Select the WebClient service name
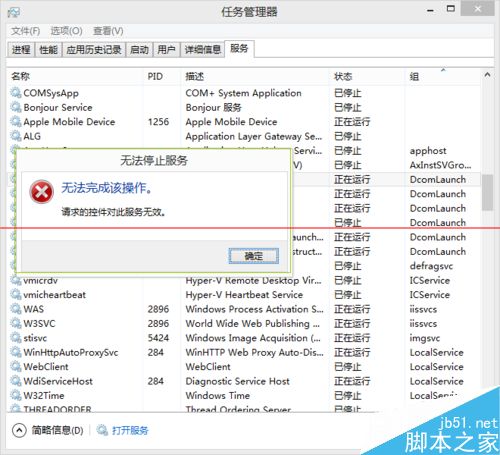 (x=46, y=366)
